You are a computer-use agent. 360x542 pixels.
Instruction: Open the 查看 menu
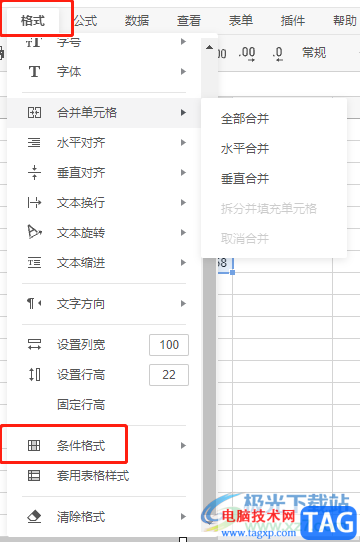[189, 21]
